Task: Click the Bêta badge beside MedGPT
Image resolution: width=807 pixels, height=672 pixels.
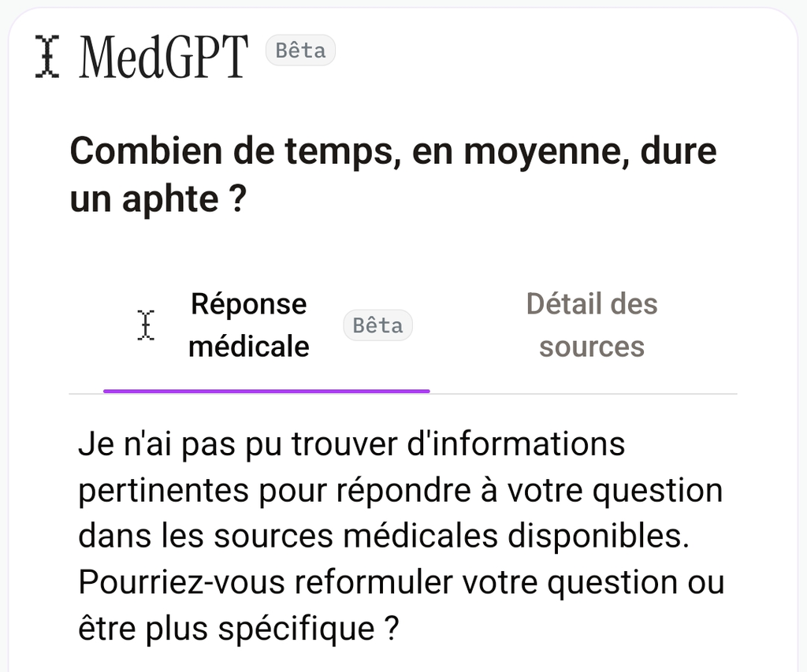Action: [x=300, y=51]
